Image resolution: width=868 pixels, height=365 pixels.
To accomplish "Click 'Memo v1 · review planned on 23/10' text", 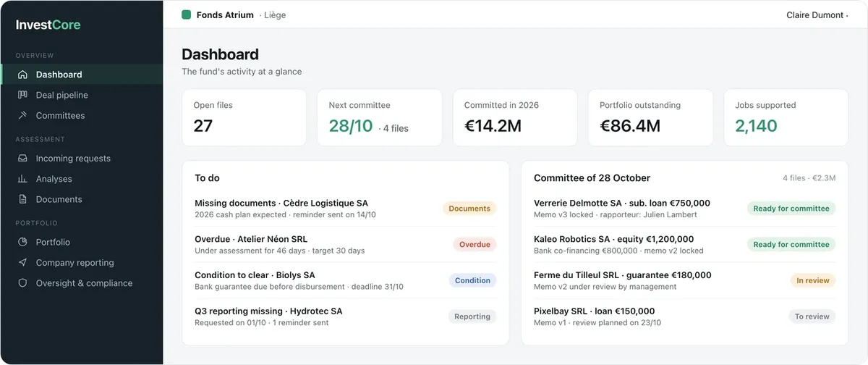I will (597, 323).
